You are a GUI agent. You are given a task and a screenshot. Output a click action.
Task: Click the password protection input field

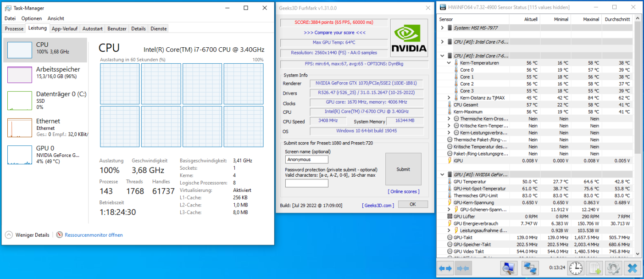[x=307, y=183]
